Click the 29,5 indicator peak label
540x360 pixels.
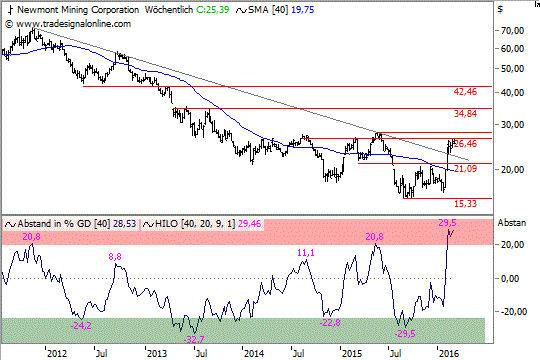tap(447, 223)
